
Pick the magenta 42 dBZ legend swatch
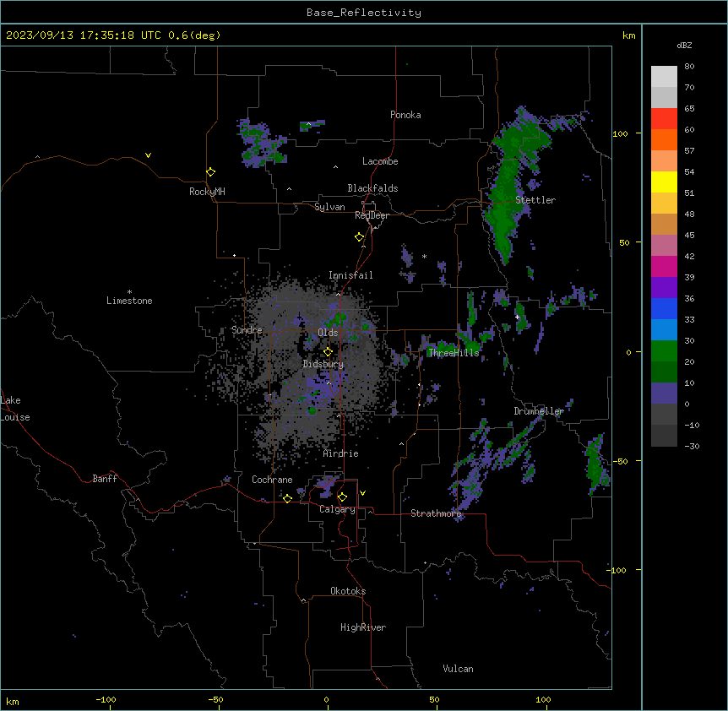pos(664,266)
